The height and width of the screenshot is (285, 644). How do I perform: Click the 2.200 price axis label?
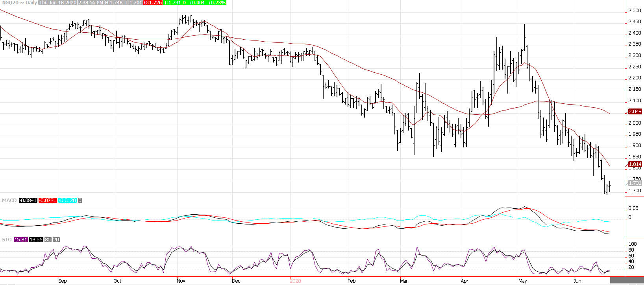pos(635,78)
